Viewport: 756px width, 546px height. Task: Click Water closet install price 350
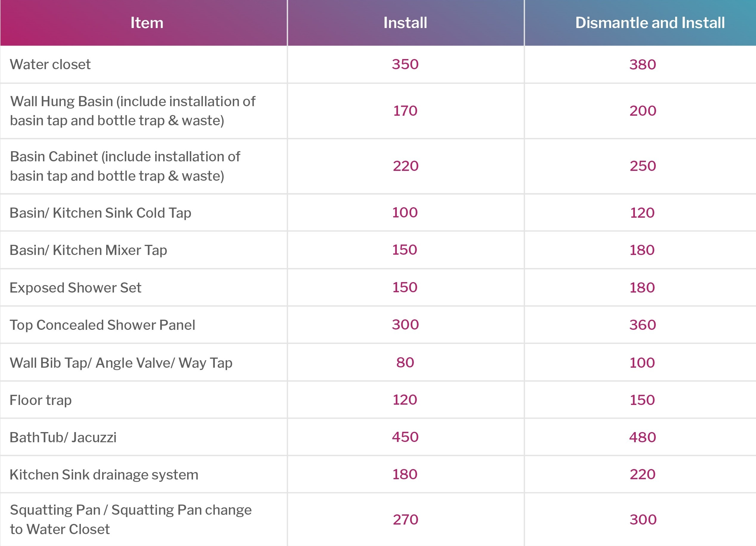405,64
